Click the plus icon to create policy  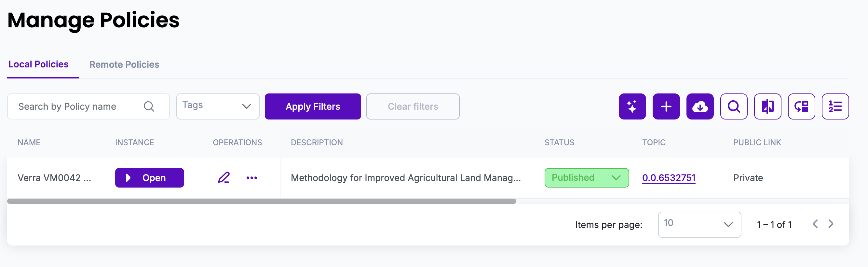click(x=666, y=106)
